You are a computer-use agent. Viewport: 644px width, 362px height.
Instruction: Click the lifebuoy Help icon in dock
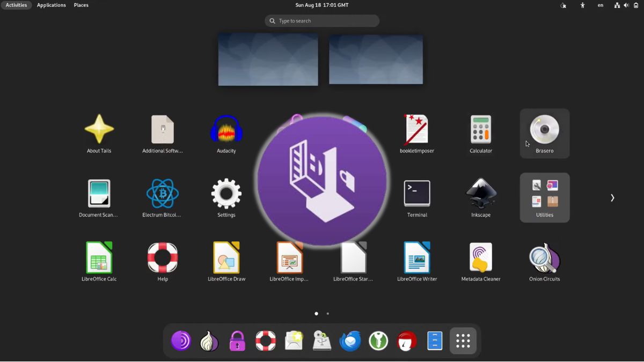pyautogui.click(x=266, y=341)
